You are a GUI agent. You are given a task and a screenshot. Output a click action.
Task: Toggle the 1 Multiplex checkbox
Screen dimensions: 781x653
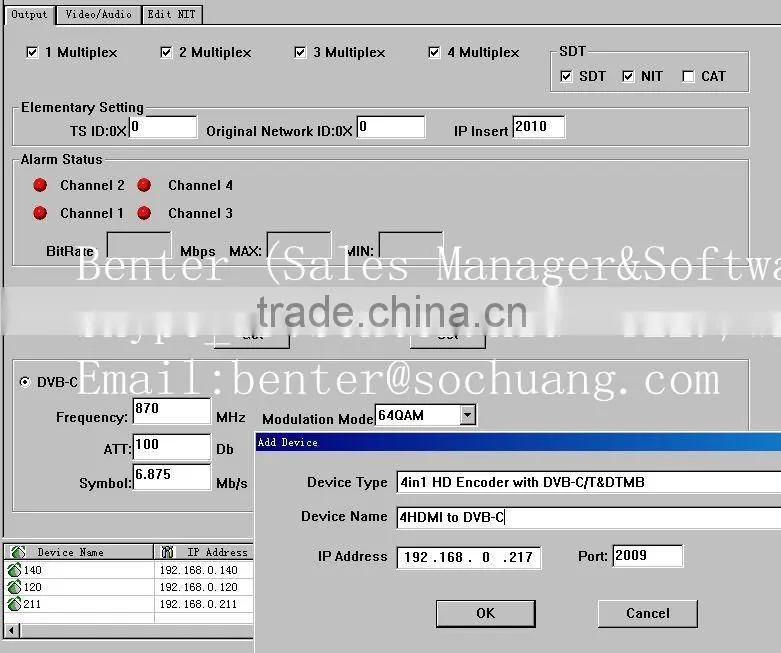pos(32,52)
